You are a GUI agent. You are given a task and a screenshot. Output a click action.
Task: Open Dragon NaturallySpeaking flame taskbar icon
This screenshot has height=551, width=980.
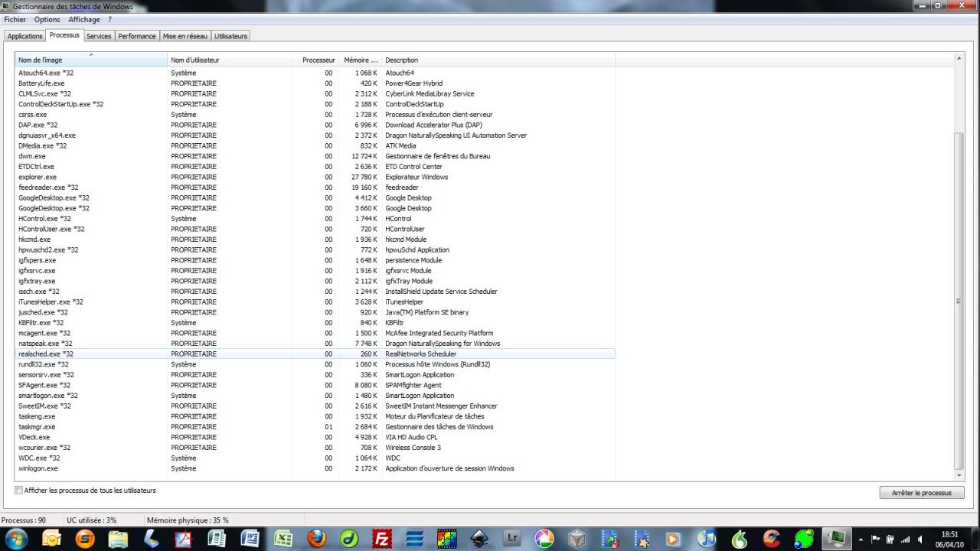coord(739,539)
